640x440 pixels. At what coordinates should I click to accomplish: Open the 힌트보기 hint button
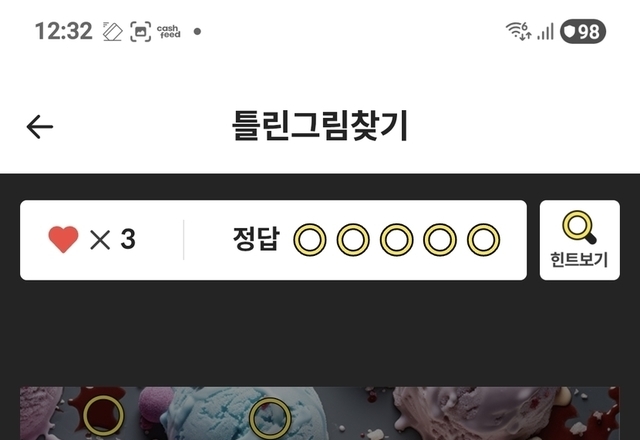click(x=580, y=240)
